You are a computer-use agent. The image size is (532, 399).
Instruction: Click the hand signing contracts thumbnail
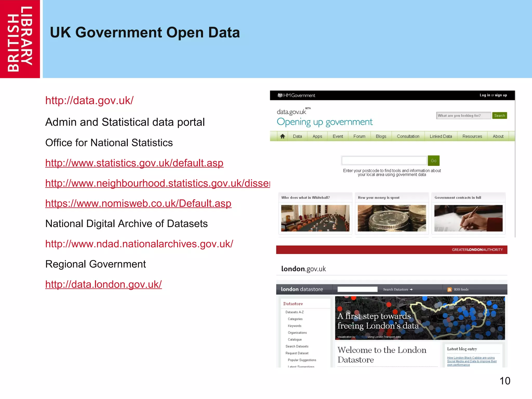pos(468,218)
